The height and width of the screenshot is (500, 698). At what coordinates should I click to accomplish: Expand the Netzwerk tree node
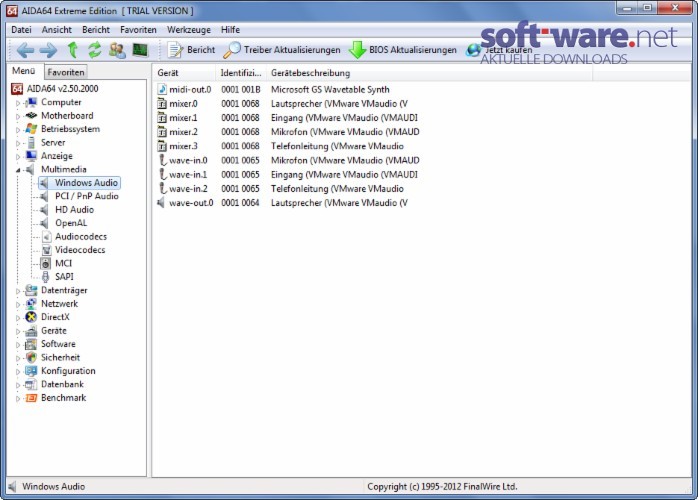(18, 305)
